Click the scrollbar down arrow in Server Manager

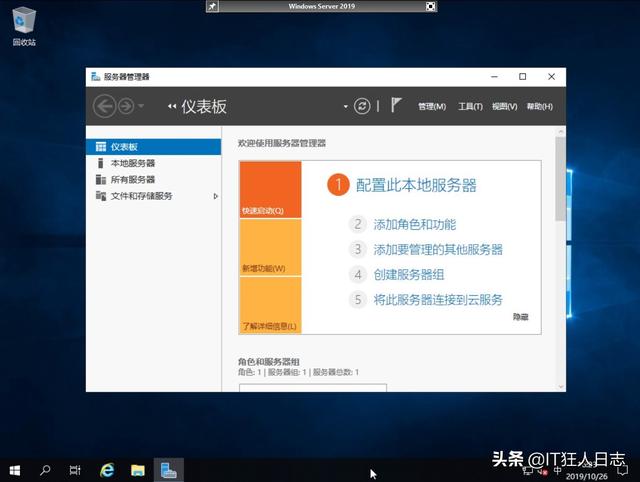[561, 386]
